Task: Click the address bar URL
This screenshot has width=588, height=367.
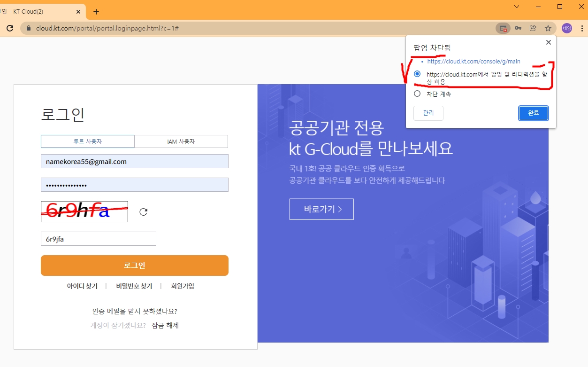Action: point(107,28)
